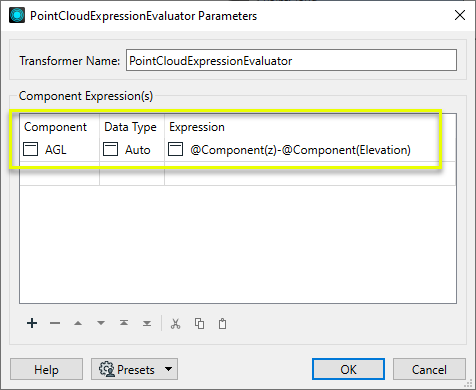Move selected row to the top

[x=124, y=323]
